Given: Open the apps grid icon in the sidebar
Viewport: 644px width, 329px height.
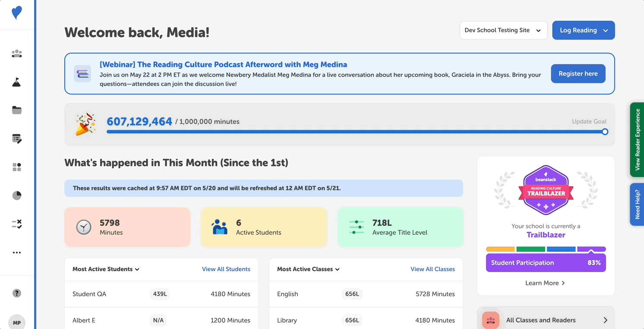Looking at the screenshot, I should pyautogui.click(x=16, y=167).
